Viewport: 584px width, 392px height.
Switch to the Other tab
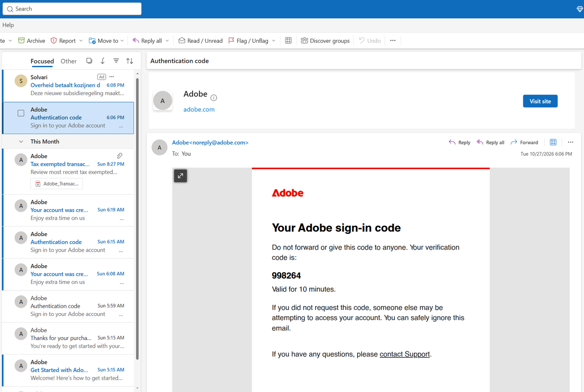point(68,61)
